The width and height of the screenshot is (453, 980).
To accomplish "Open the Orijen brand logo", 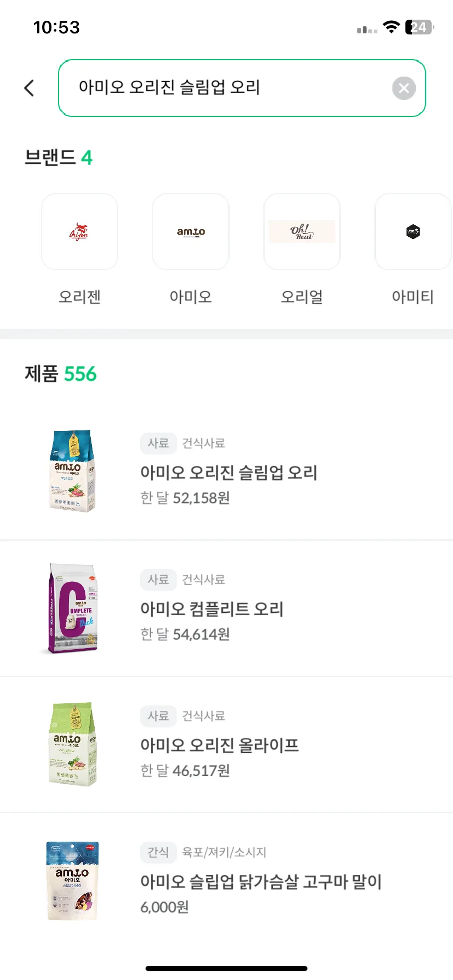I will tap(80, 232).
